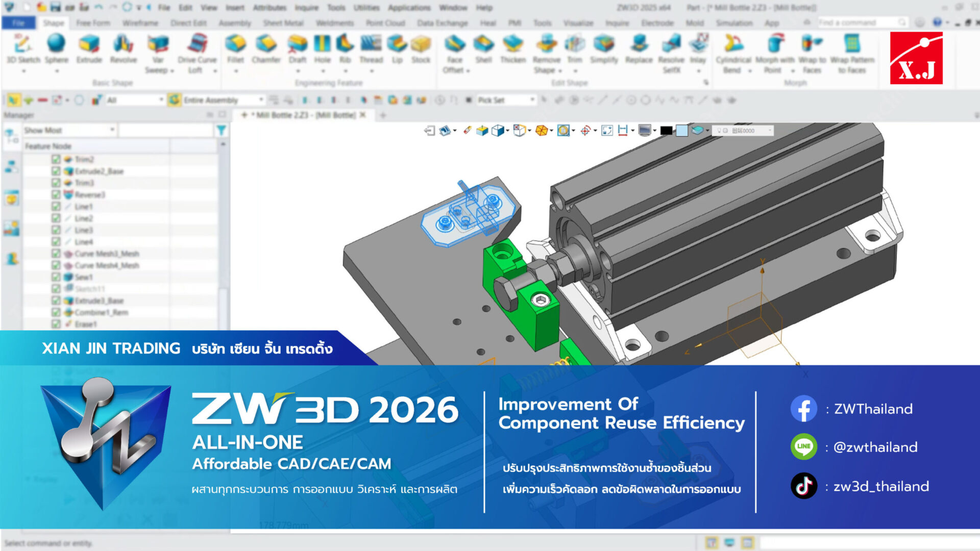This screenshot has height=551, width=980.
Task: Switch to the Assembly ribbon tab
Action: [234, 23]
